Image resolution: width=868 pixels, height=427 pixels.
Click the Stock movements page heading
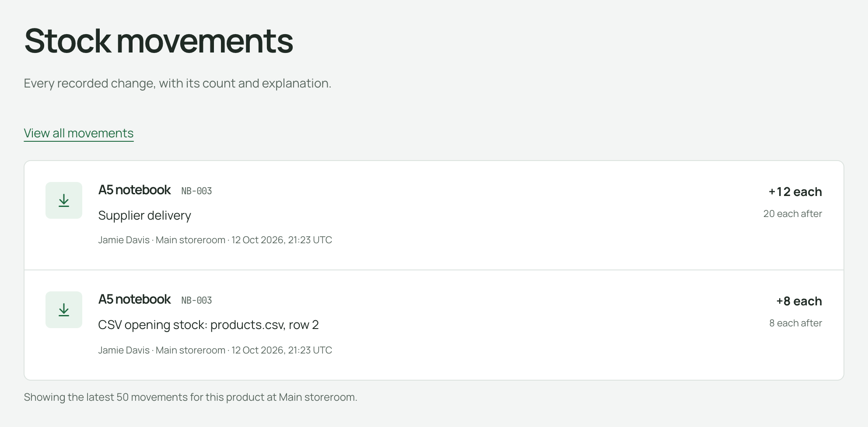tap(158, 41)
